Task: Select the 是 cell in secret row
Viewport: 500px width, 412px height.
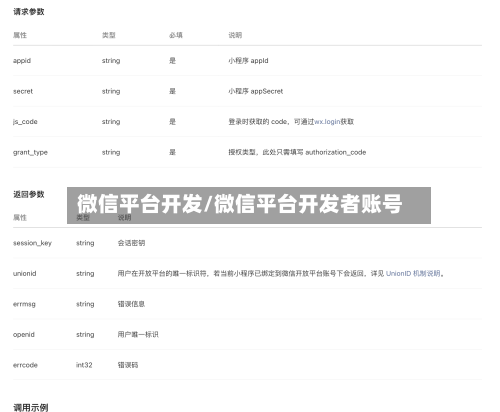Action: tap(172, 91)
